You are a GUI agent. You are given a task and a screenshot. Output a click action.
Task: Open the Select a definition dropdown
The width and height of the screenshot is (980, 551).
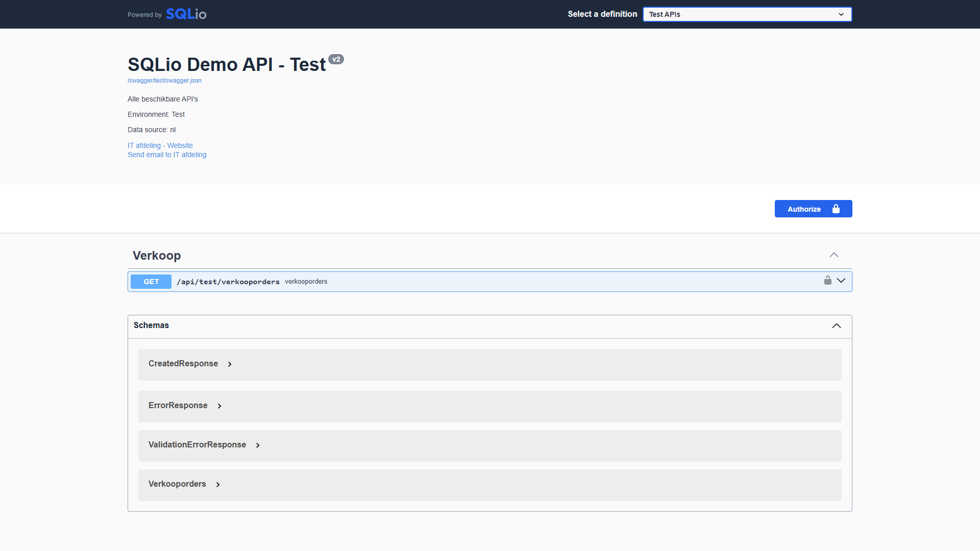(x=747, y=14)
